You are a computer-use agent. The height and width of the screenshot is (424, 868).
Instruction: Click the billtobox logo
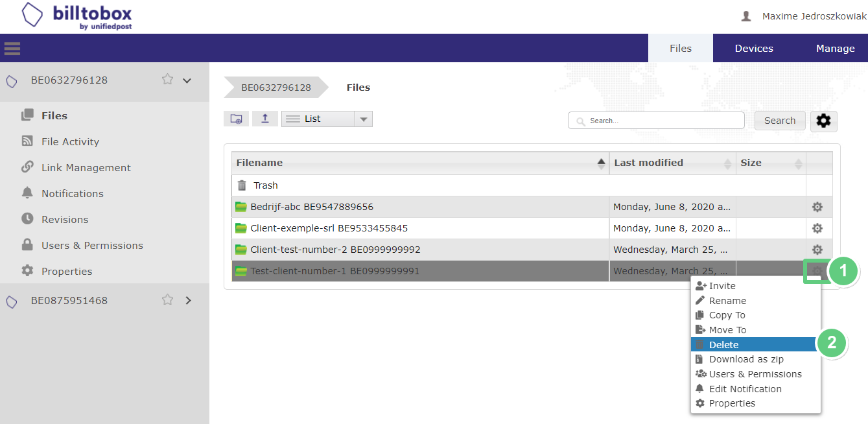pyautogui.click(x=76, y=16)
